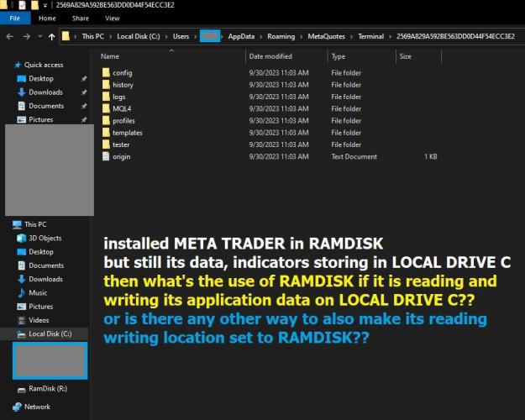Switch to the Share ribbon tab
The image size is (525, 420).
81,18
